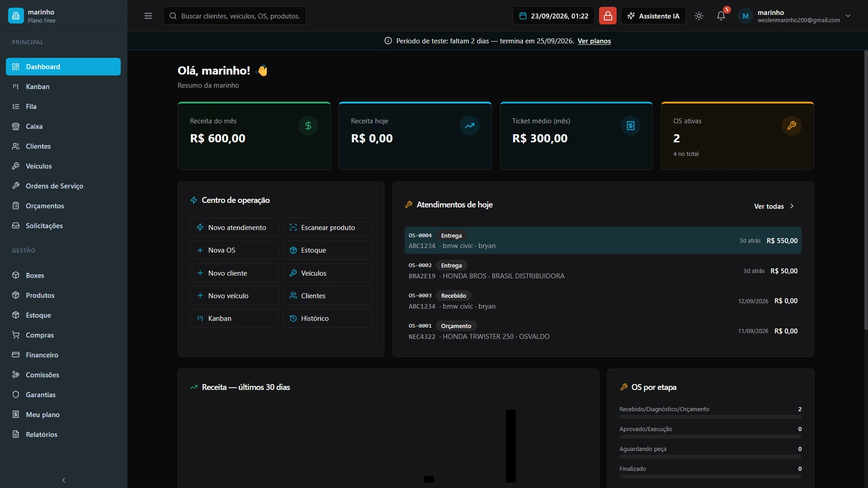868x488 pixels.
Task: Create a Nova OS
Action: click(x=234, y=250)
